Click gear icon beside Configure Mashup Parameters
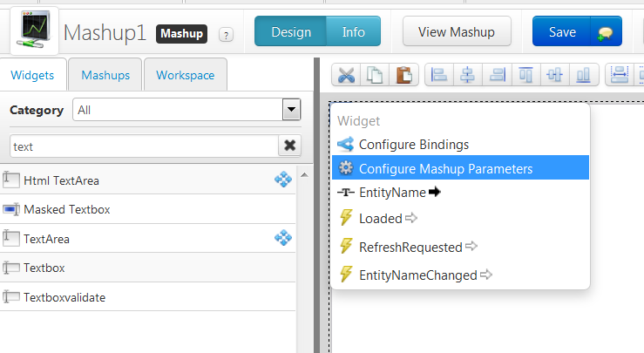644x353 pixels. (x=346, y=167)
